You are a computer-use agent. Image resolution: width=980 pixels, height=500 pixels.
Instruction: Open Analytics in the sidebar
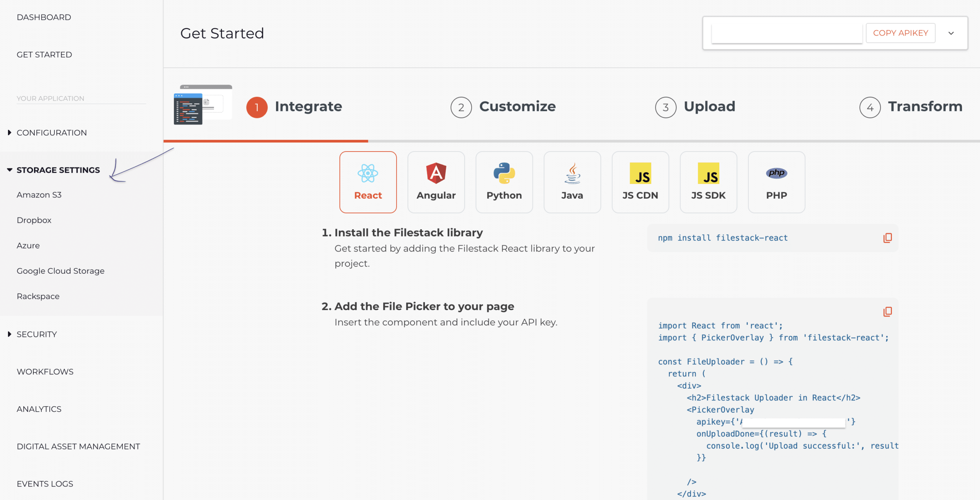(x=39, y=409)
